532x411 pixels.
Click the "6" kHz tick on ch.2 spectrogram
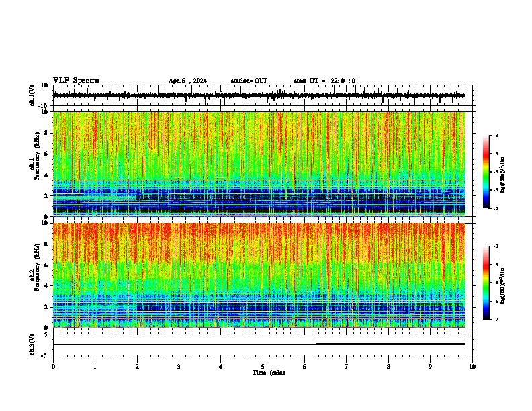[x=46, y=265]
